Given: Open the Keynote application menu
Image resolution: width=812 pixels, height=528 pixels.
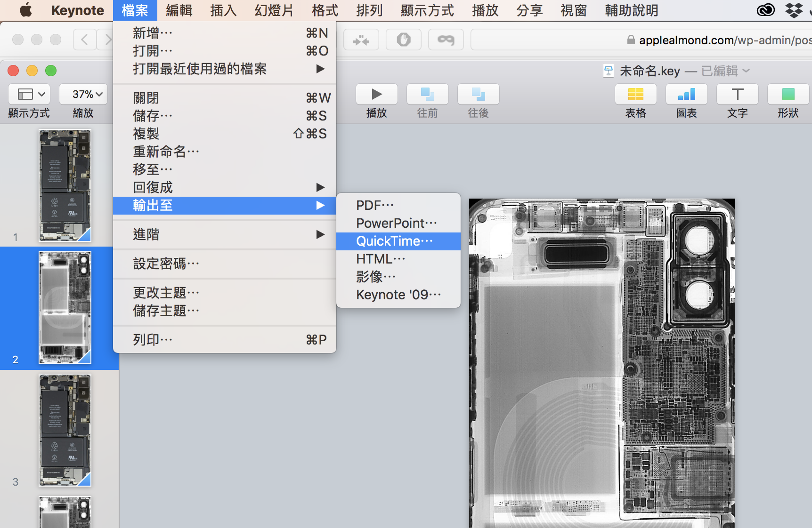Looking at the screenshot, I should coord(78,10).
